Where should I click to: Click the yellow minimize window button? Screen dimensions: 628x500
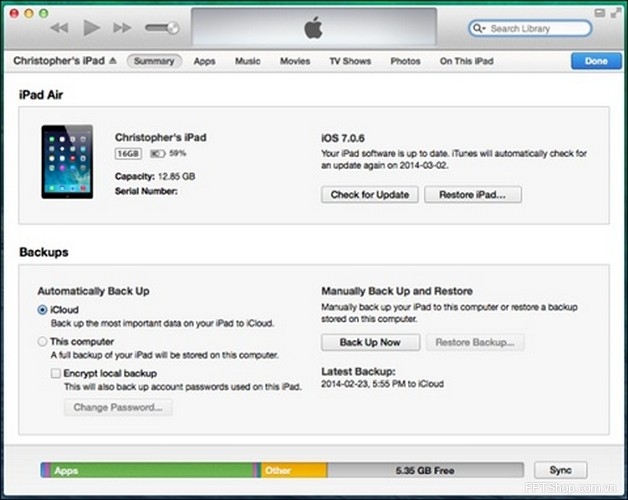point(28,13)
